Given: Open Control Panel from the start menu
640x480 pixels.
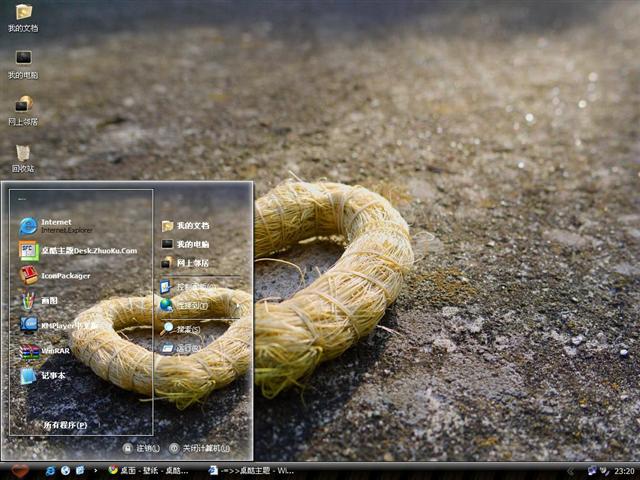Looking at the screenshot, I should pos(188,287).
